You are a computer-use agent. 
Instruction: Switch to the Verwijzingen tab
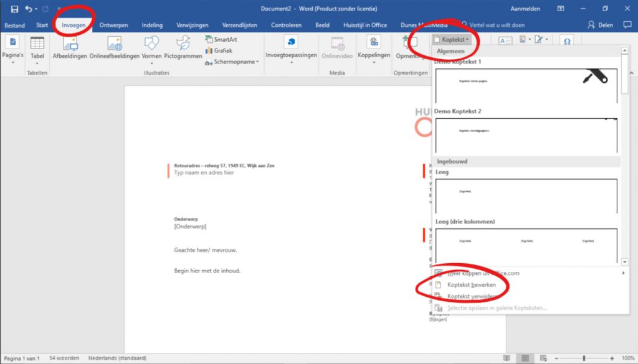coord(193,25)
